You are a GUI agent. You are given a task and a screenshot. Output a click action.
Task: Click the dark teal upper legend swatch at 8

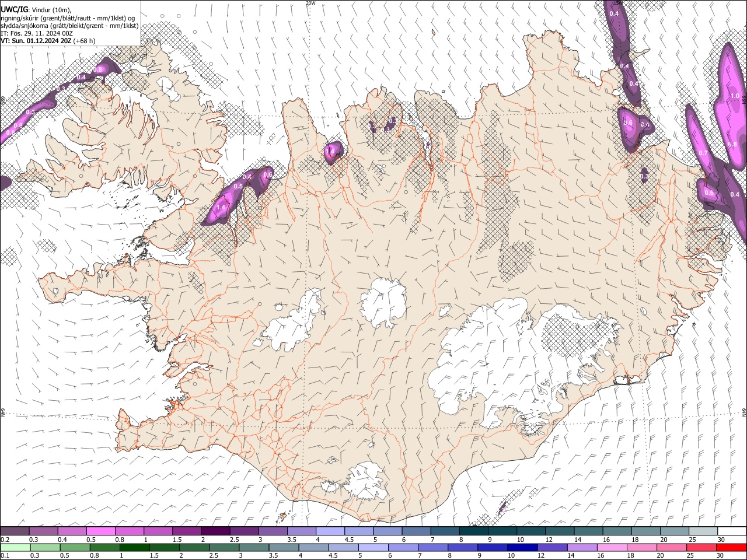[474, 531]
